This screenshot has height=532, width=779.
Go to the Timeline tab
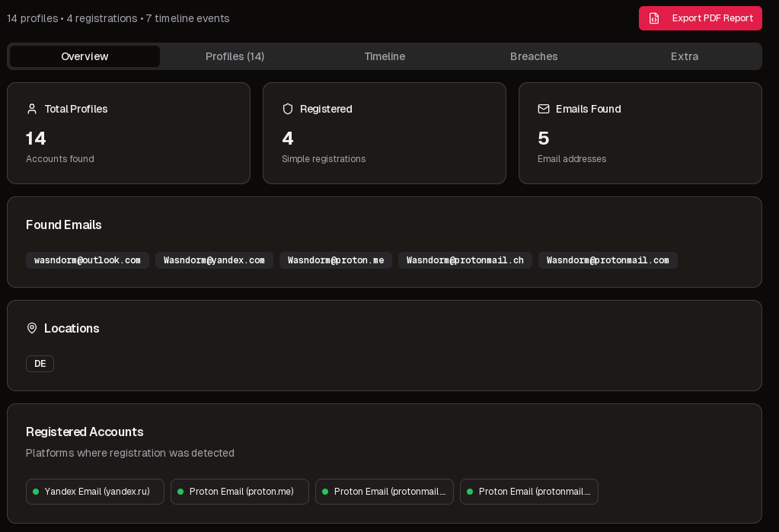pos(385,56)
